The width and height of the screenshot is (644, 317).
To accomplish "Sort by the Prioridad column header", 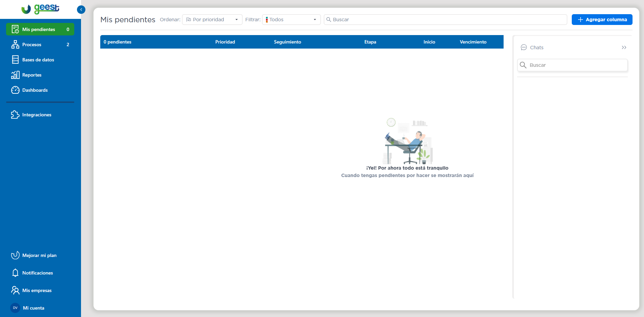I will (x=225, y=42).
